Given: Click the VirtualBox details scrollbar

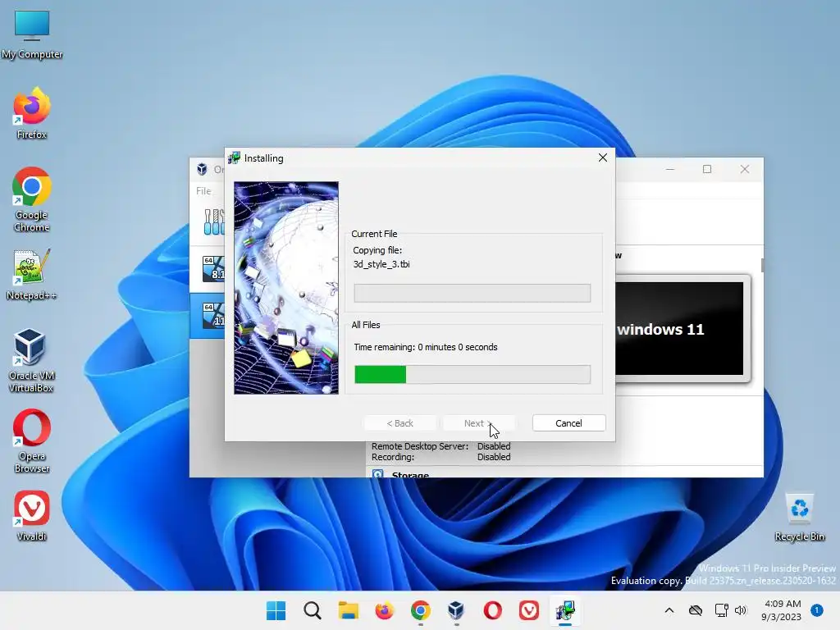Looking at the screenshot, I should point(762,265).
